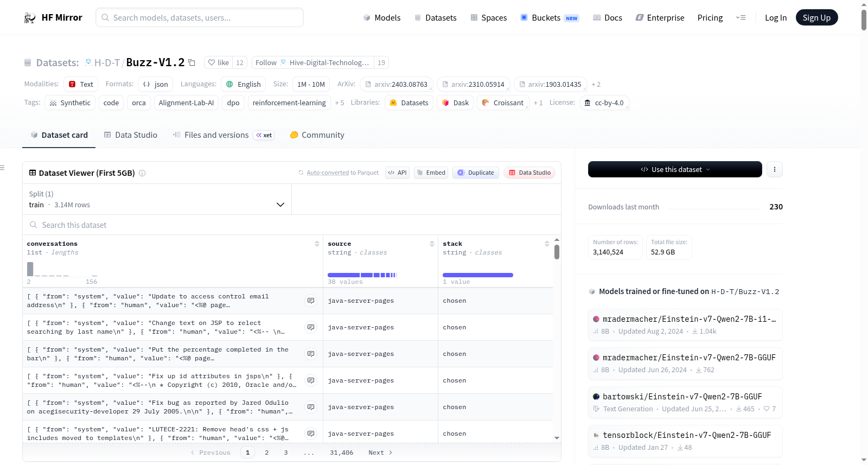The width and height of the screenshot is (868, 465).
Task: Expand the row starting 'Fix up id attributes'
Action: pos(311,380)
